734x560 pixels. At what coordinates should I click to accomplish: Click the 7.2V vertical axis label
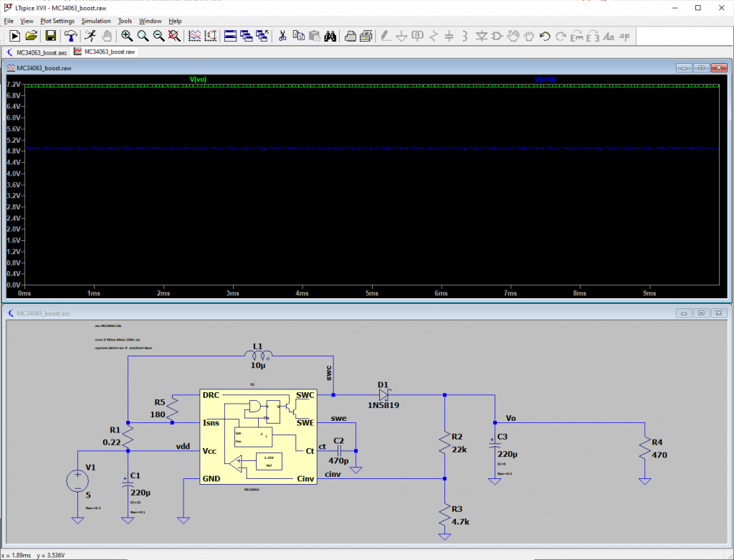pos(14,85)
